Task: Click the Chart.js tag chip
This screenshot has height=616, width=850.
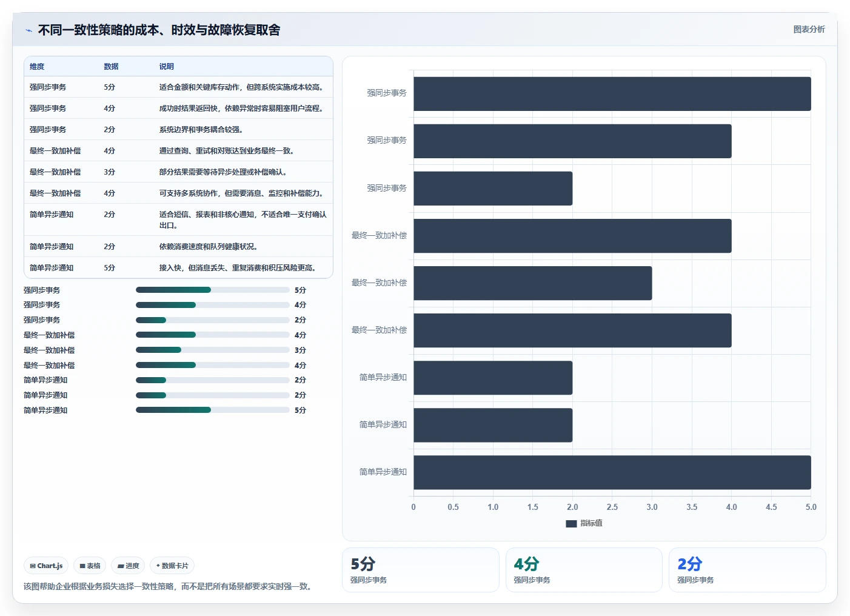Action: (x=46, y=566)
